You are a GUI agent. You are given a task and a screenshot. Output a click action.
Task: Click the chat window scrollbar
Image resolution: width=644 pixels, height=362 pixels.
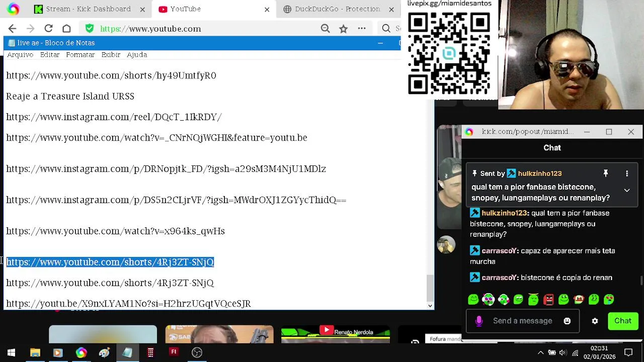click(x=641, y=281)
